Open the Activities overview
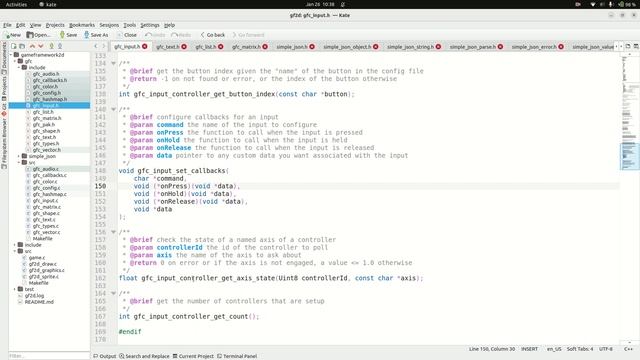Viewport: 640px width, 360px height. coord(16,4)
